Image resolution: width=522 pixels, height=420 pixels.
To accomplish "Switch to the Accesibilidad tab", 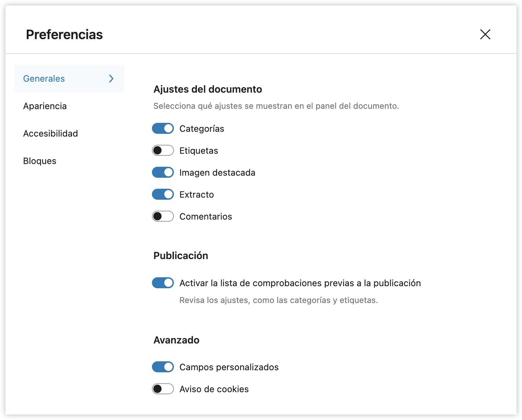I will pos(50,133).
